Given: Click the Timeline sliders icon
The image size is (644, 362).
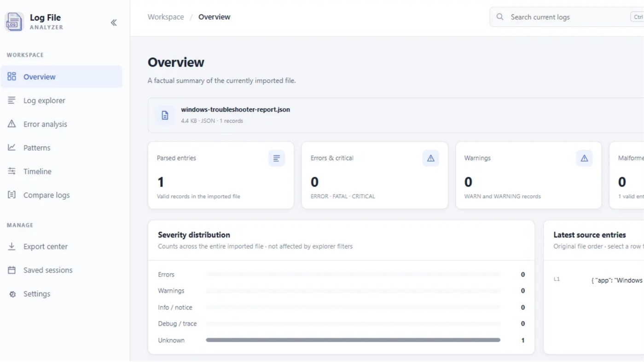Looking at the screenshot, I should coord(12,171).
